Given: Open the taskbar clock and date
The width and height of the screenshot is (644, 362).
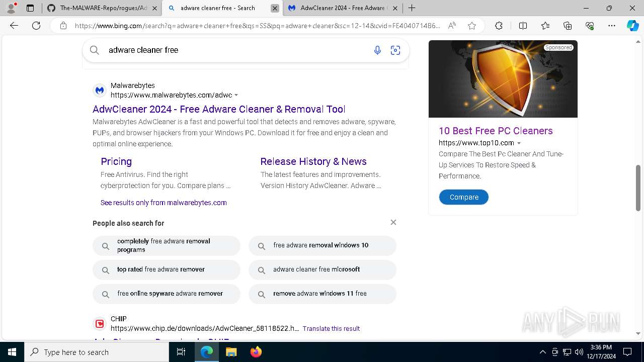Looking at the screenshot, I should [x=601, y=352].
